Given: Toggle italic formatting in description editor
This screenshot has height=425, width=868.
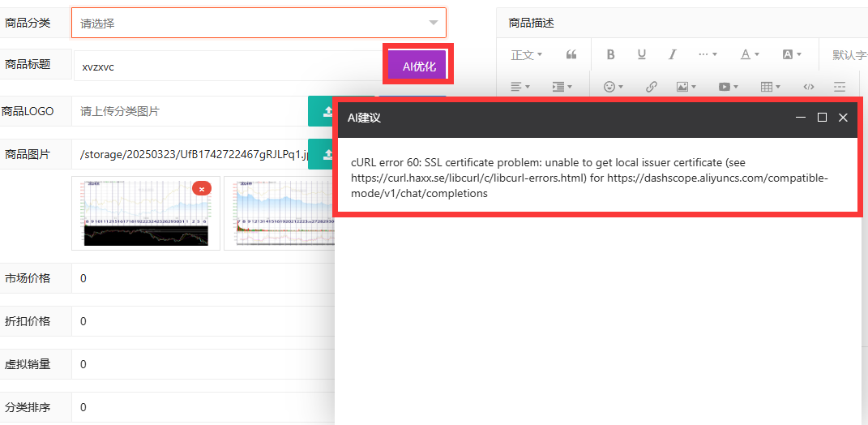Looking at the screenshot, I should (x=672, y=54).
